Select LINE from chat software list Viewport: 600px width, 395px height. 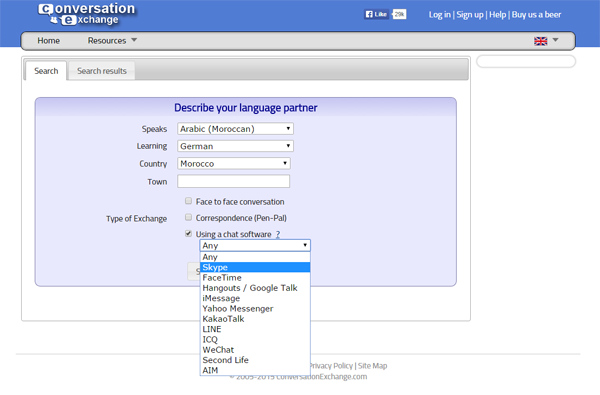(x=255, y=329)
